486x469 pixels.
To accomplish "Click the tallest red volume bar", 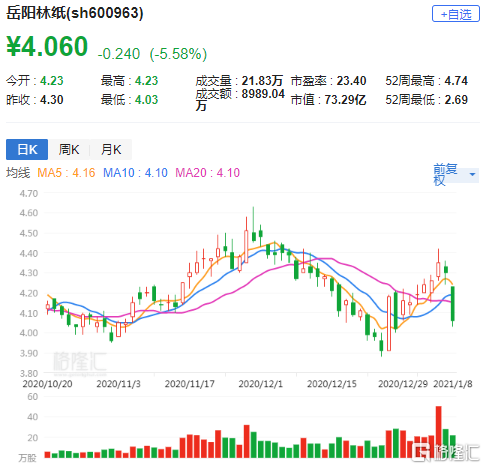I will [x=438, y=432].
